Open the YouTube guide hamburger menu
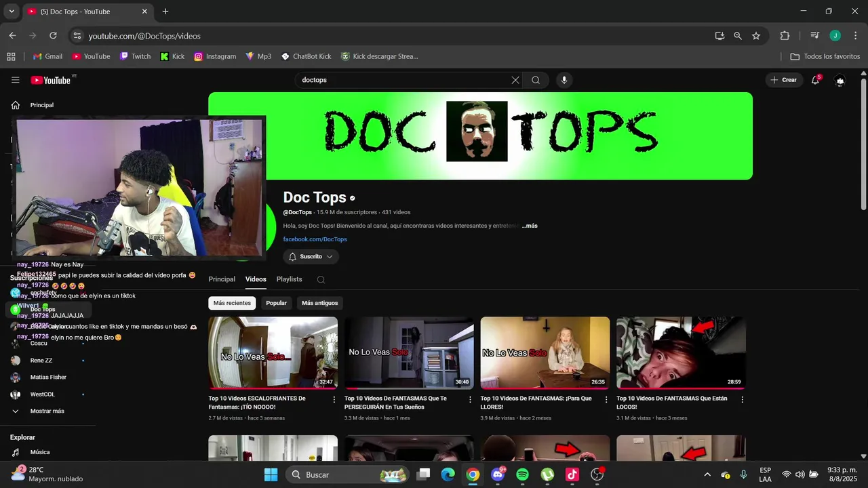 tap(15, 80)
